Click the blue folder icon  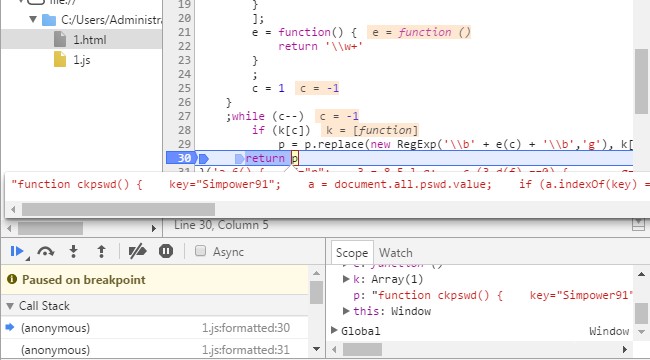pyautogui.click(x=49, y=20)
